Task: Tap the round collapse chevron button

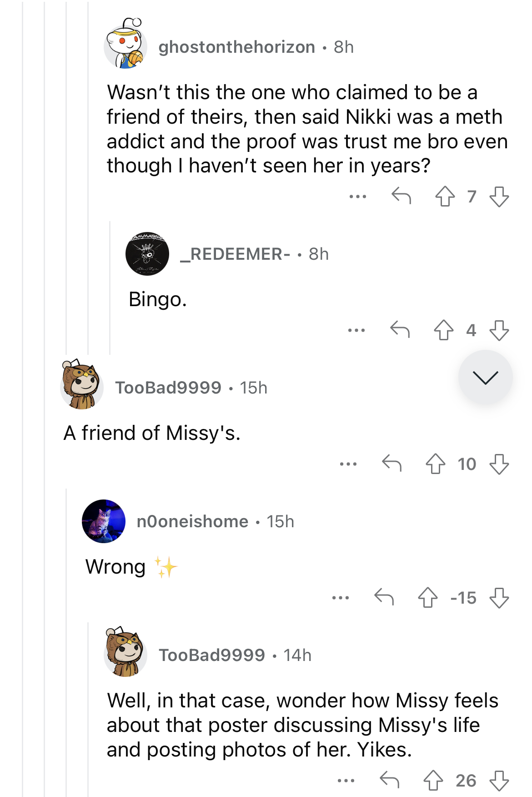Action: click(485, 377)
